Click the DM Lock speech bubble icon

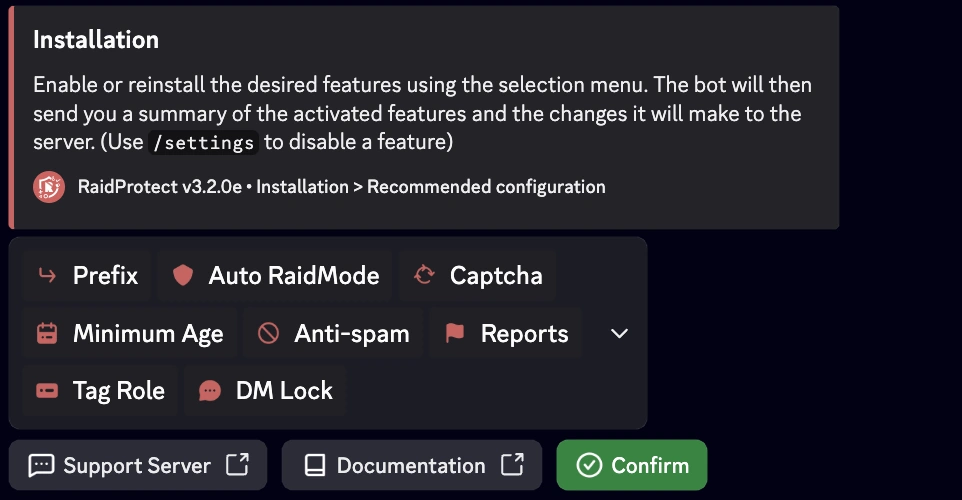click(210, 391)
